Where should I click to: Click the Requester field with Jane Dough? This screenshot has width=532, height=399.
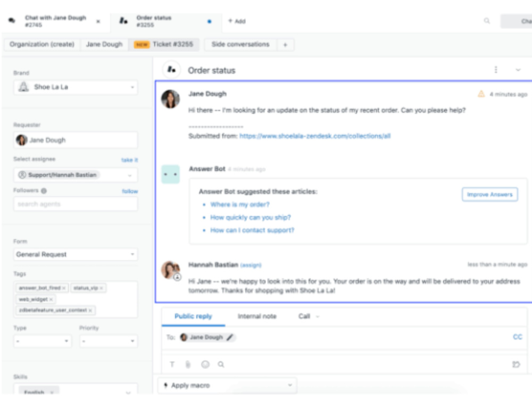[x=76, y=140]
